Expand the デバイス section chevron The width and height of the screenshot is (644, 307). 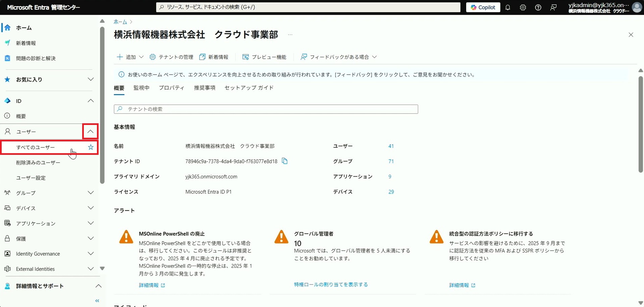coord(91,208)
